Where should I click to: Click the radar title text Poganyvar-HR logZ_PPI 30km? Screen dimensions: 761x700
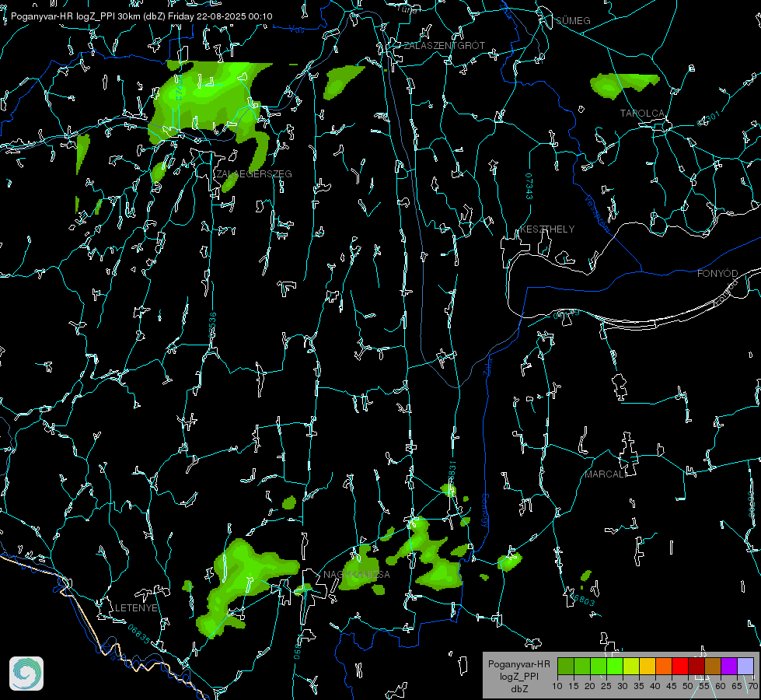[75, 16]
